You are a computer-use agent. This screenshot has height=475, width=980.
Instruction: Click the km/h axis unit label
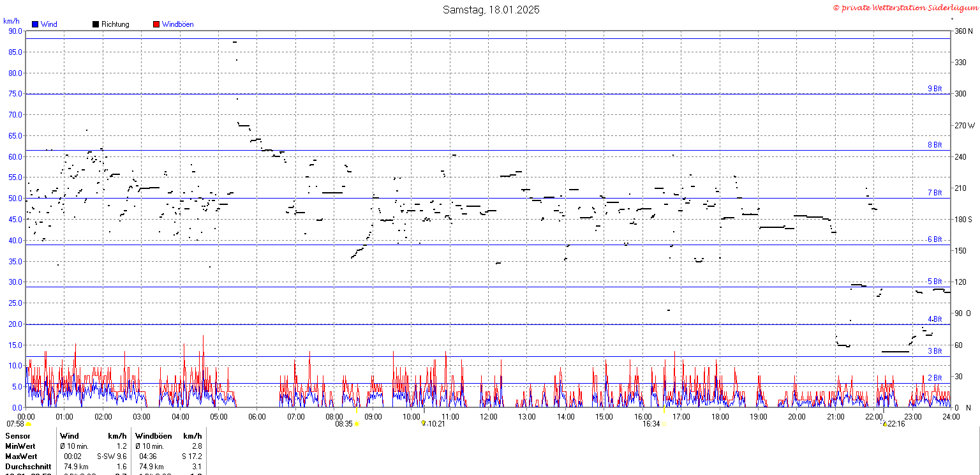(x=11, y=21)
